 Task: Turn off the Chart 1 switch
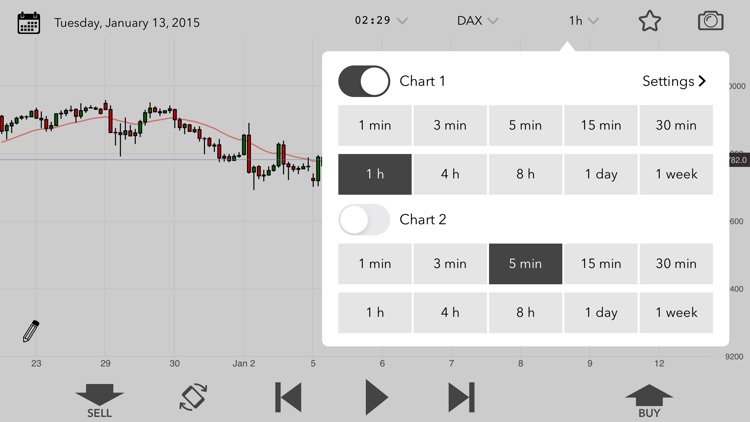pyautogui.click(x=364, y=81)
